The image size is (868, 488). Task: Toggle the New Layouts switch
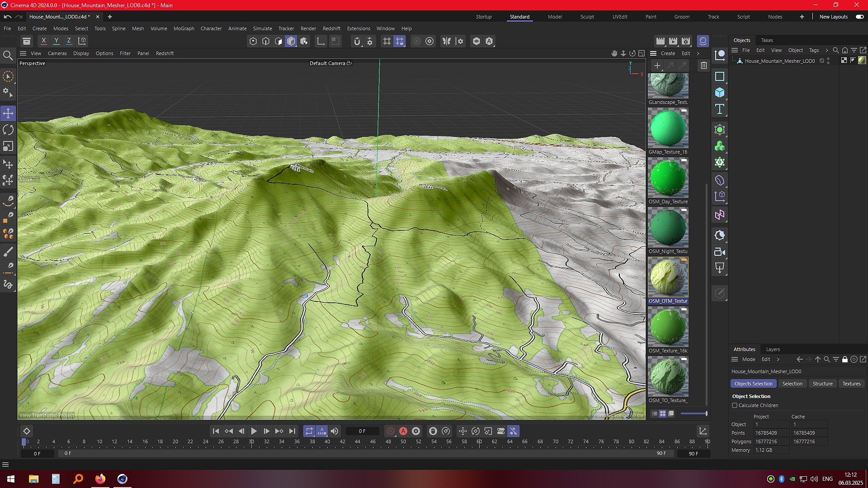click(x=859, y=17)
